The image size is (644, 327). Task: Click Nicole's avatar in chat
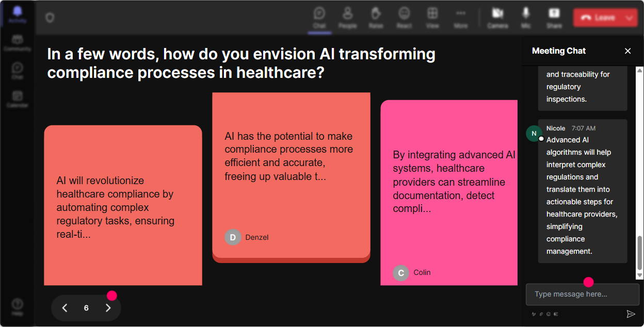click(x=534, y=134)
